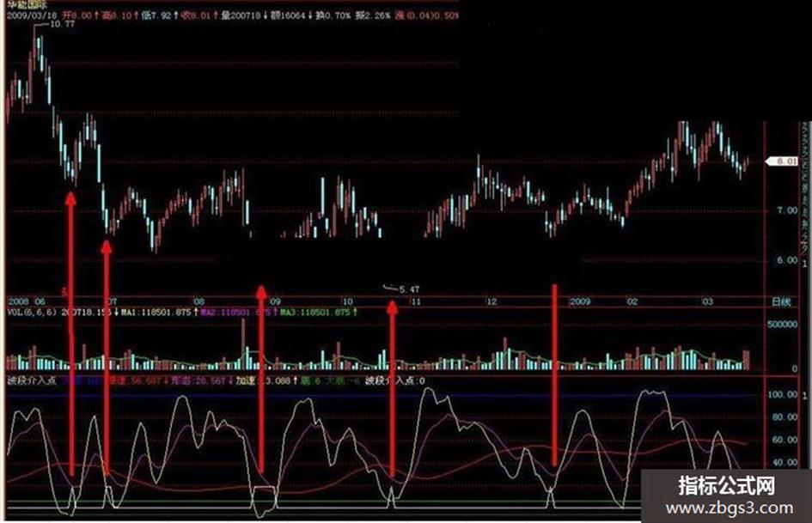Click the 波段介入点:0 value label
Screen dimensions: 812x523
394,380
